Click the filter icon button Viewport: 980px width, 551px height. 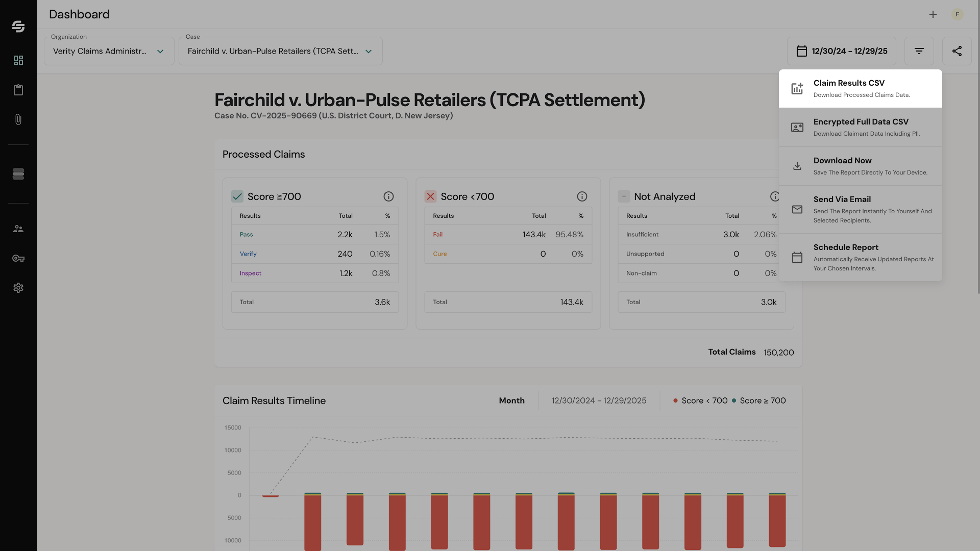pos(919,51)
